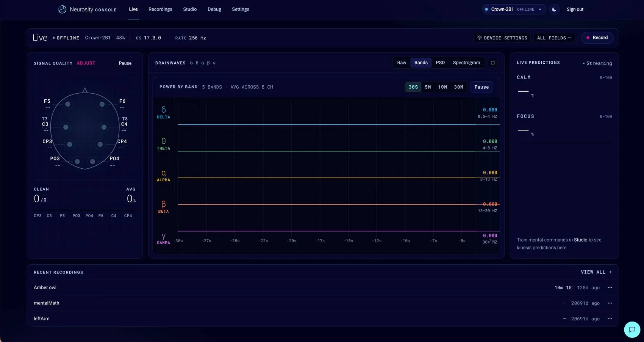Toggle dark mode moon icon

(554, 9)
